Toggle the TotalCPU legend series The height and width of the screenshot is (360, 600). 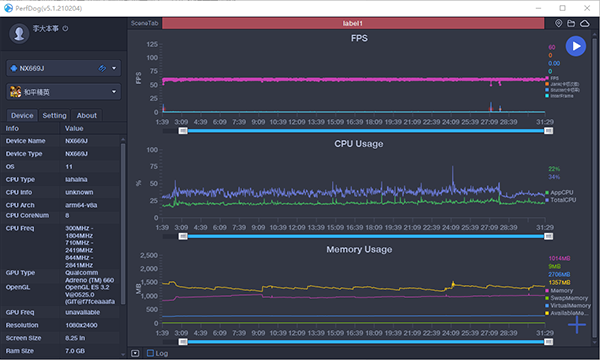click(x=561, y=200)
